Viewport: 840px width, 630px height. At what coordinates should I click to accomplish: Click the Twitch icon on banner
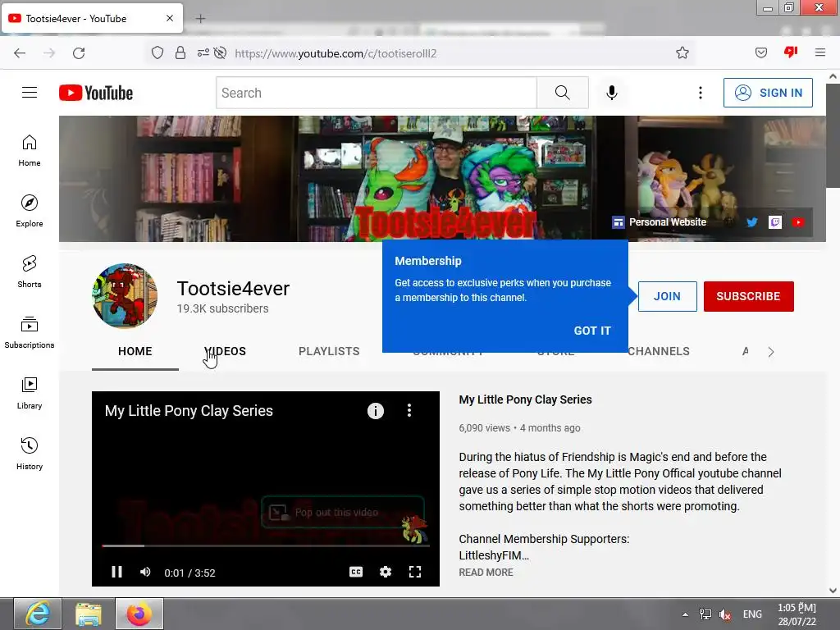tap(775, 221)
